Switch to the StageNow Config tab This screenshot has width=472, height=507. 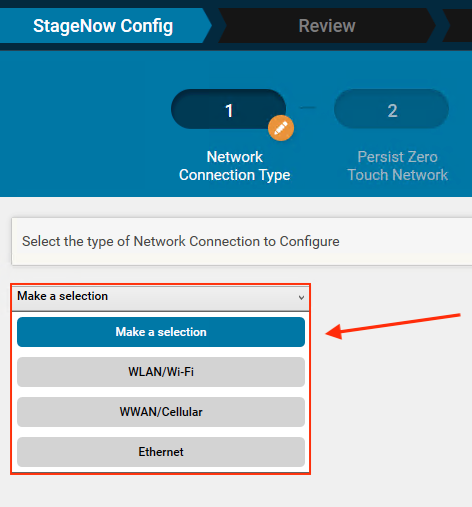[103, 26]
